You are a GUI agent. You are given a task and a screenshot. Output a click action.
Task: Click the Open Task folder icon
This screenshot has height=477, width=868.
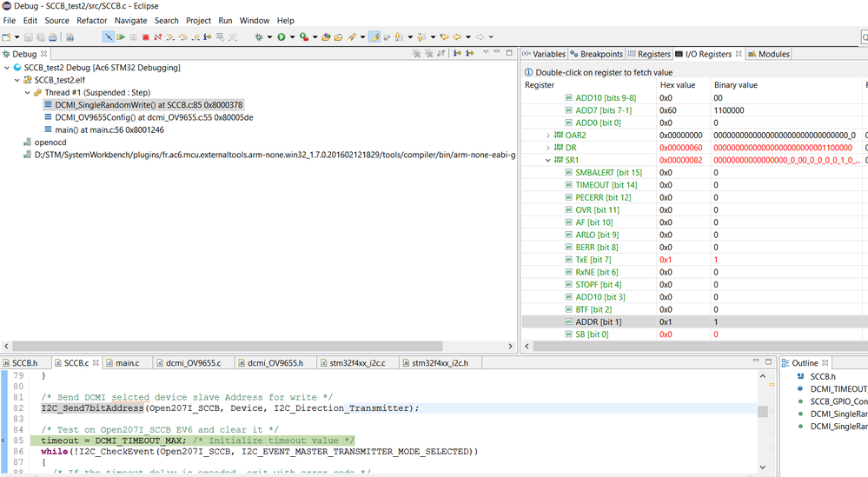[338, 37]
